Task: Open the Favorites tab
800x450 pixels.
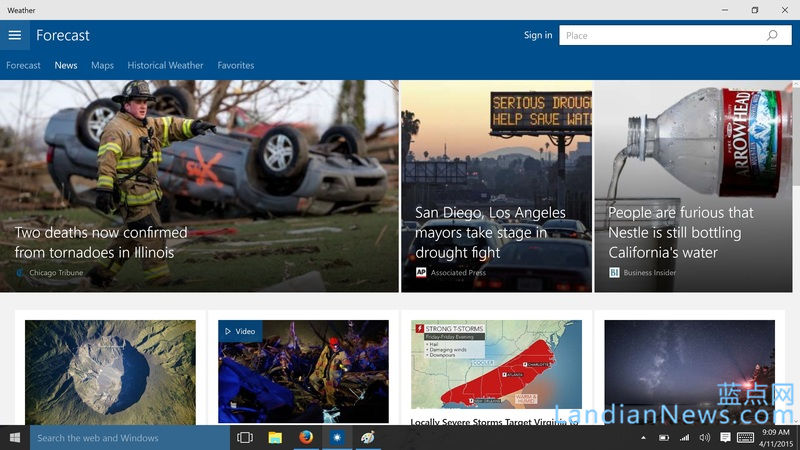Action: pyautogui.click(x=236, y=65)
